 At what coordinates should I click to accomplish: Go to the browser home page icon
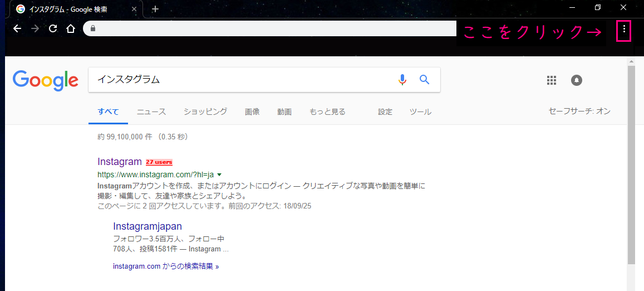(x=71, y=28)
